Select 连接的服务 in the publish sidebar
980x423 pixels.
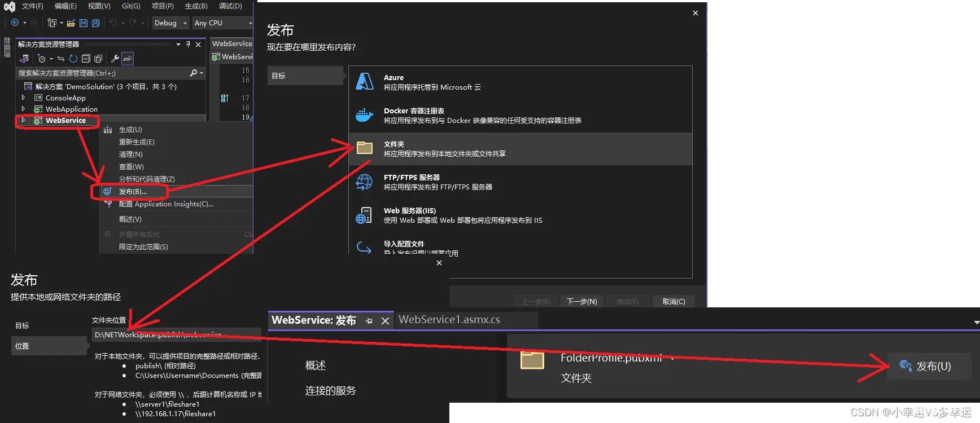(330, 391)
